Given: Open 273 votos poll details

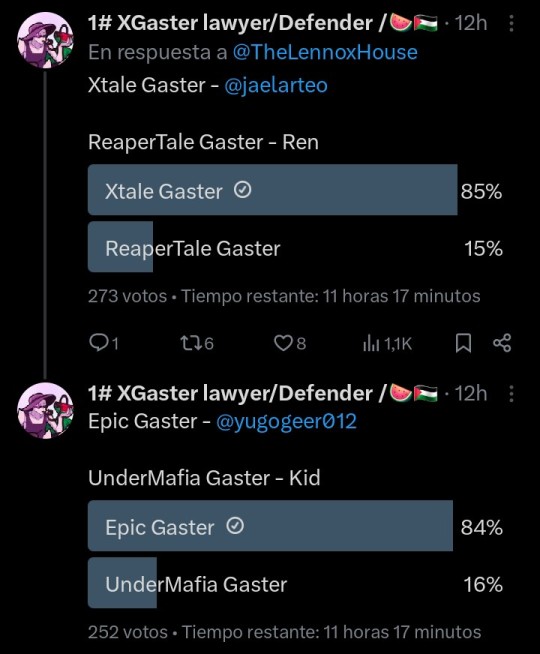Looking at the screenshot, I should point(127,296).
